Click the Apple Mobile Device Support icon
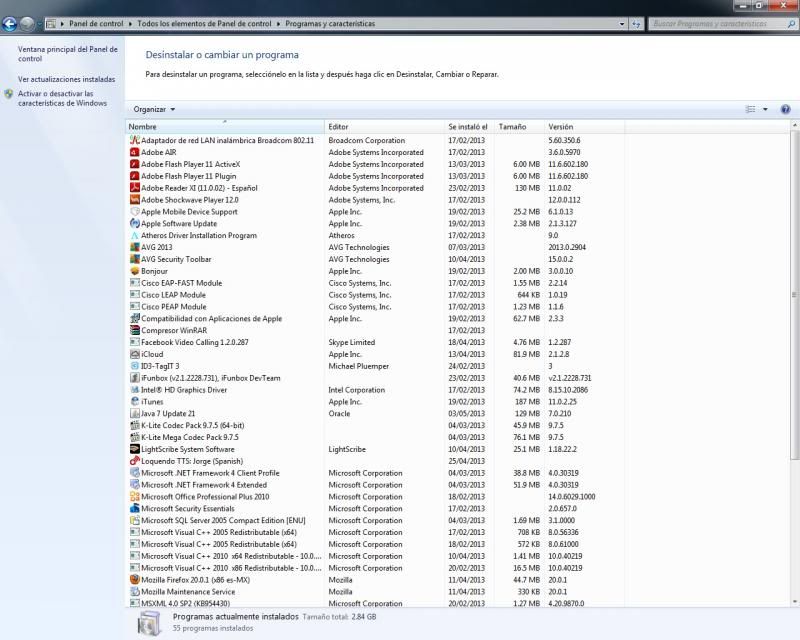 tap(135, 212)
